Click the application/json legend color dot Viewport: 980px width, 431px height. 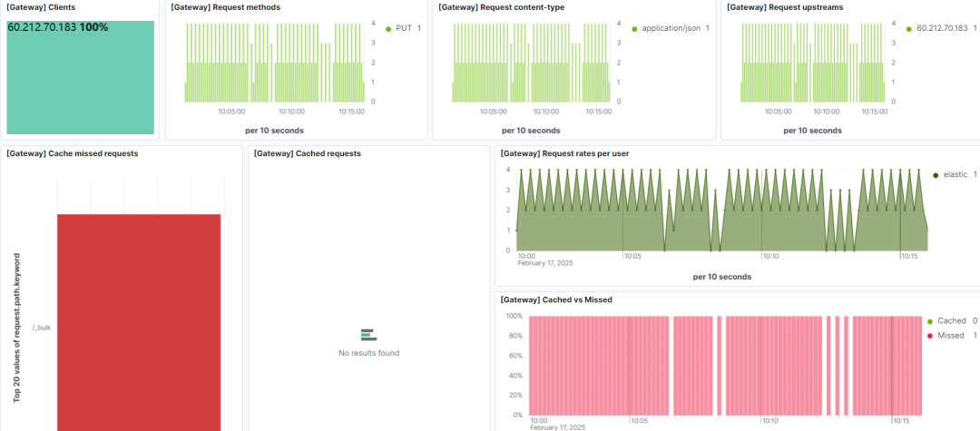click(634, 29)
